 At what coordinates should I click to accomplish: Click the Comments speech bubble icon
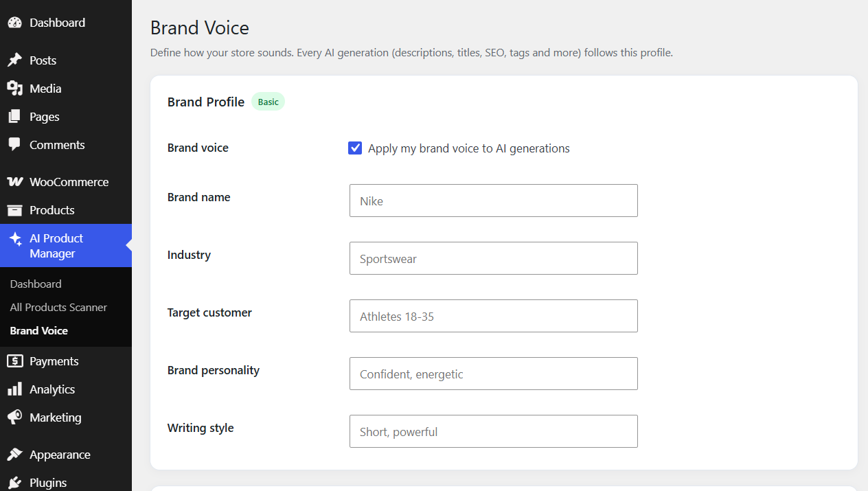pos(14,145)
